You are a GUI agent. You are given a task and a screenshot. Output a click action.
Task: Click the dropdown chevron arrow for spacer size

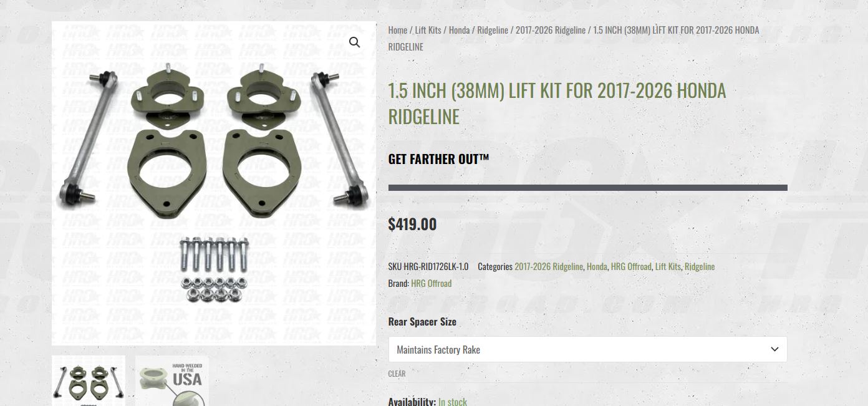click(x=774, y=349)
